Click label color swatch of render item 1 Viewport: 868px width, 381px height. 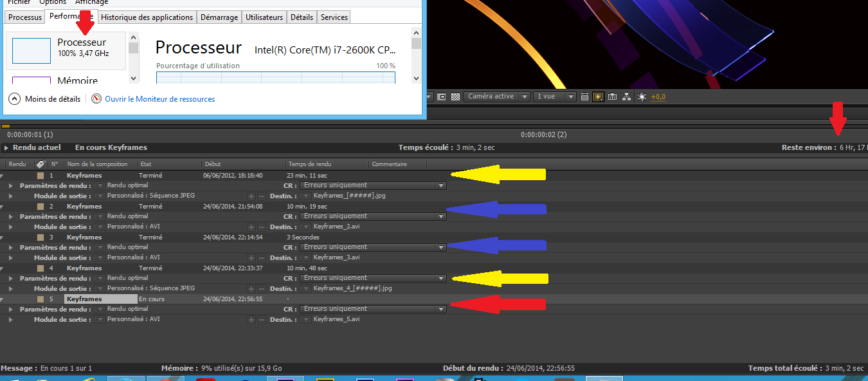pyautogui.click(x=40, y=175)
